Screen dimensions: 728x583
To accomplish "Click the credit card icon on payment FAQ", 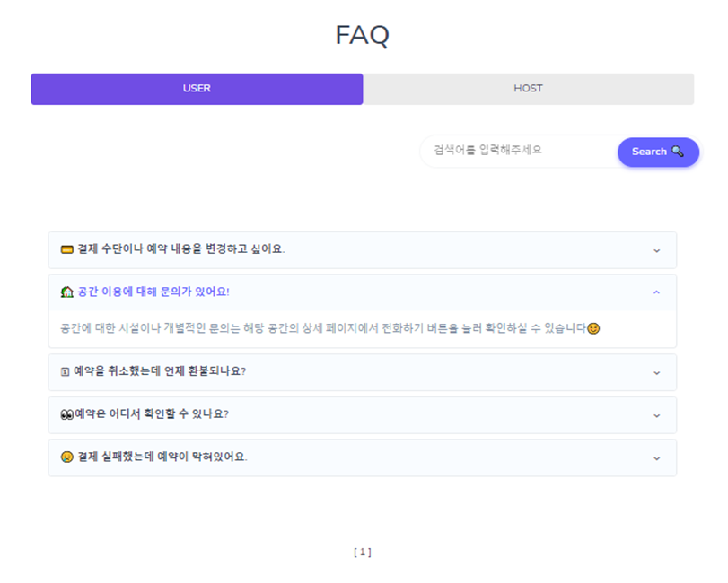I will tap(66, 250).
